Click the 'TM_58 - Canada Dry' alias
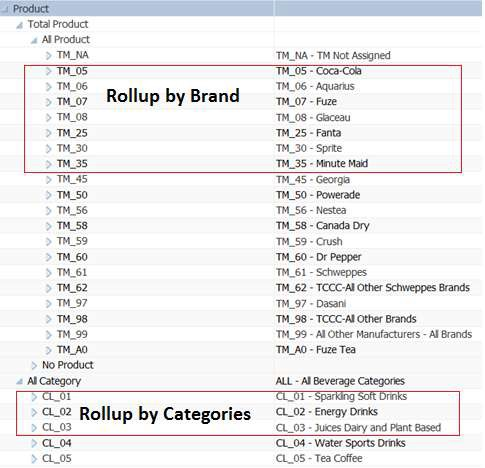485x468 pixels. pyautogui.click(x=323, y=226)
